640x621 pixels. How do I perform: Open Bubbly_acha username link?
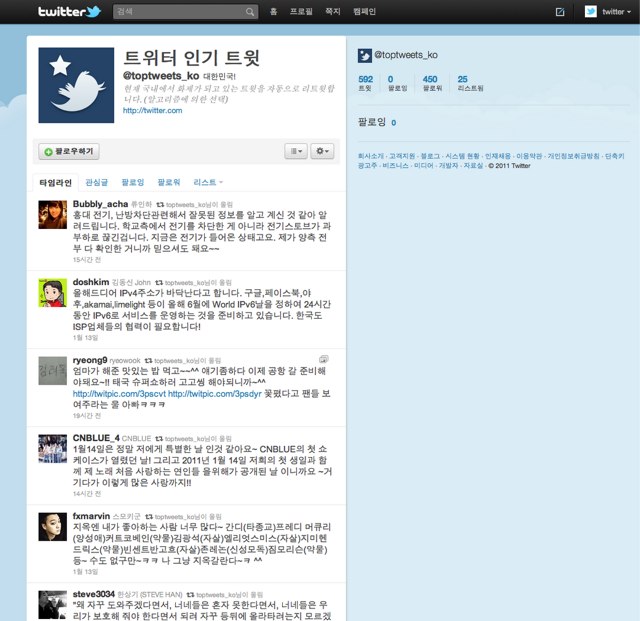[100, 204]
